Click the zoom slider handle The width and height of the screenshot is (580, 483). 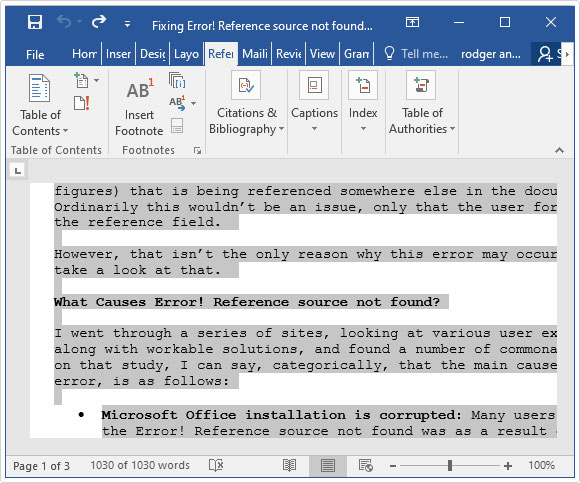pos(450,465)
